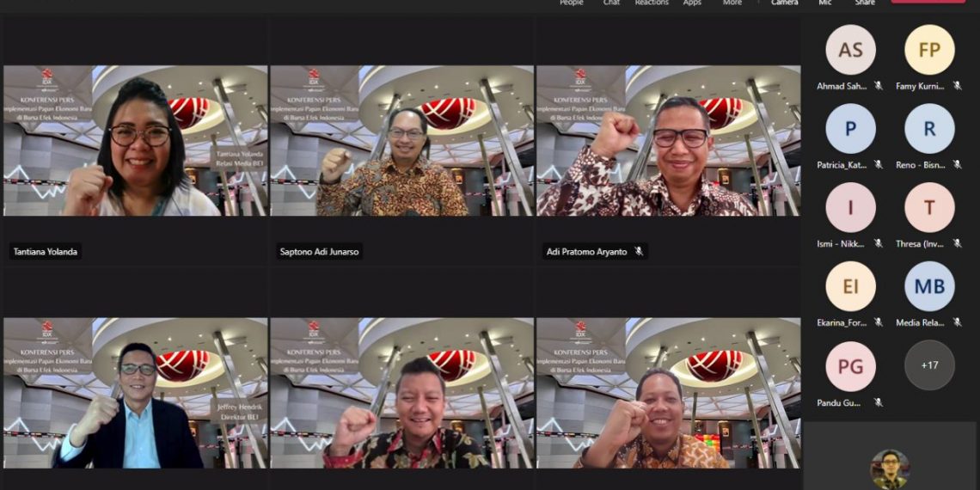Toggle the Camera

pyautogui.click(x=784, y=3)
